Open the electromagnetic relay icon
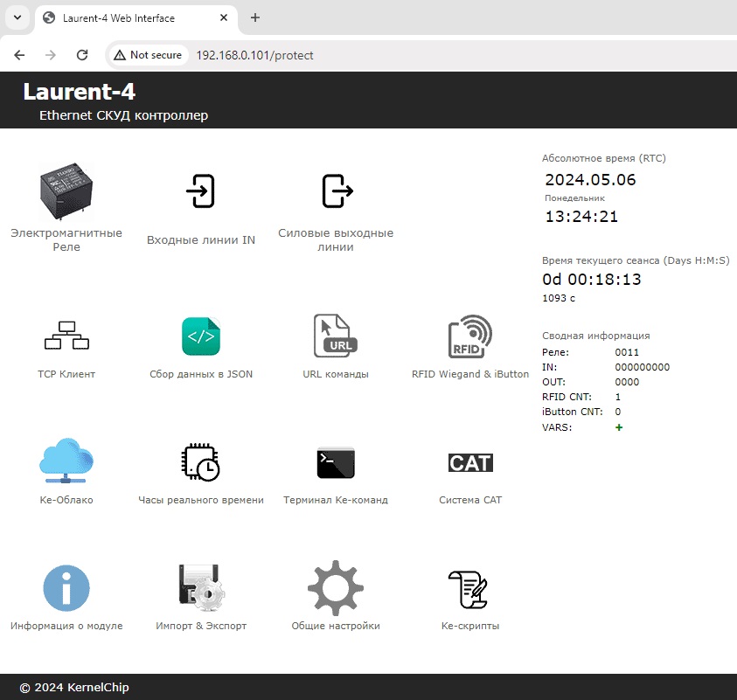This screenshot has height=700, width=737. tap(66, 191)
